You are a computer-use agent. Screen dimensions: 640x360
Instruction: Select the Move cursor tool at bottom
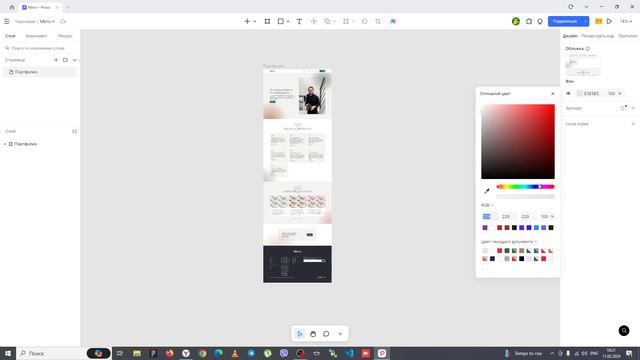(300, 334)
